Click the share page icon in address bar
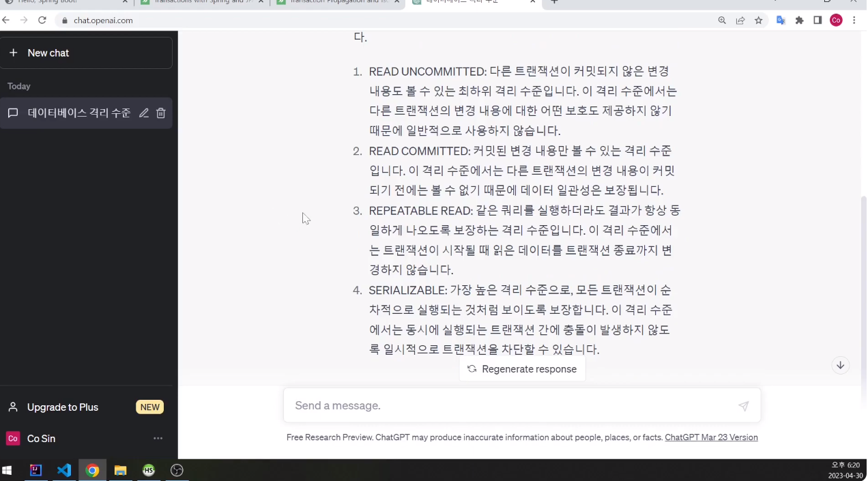868x481 pixels. click(740, 20)
